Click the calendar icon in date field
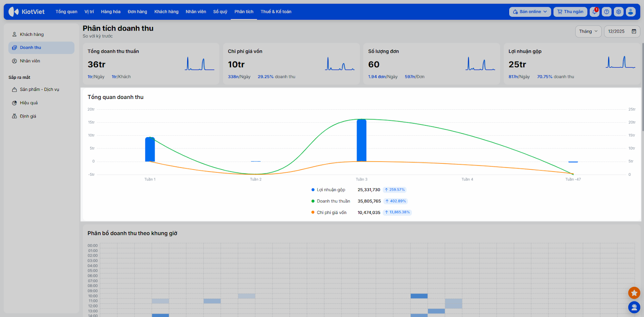This screenshot has width=644, height=317. [x=634, y=31]
